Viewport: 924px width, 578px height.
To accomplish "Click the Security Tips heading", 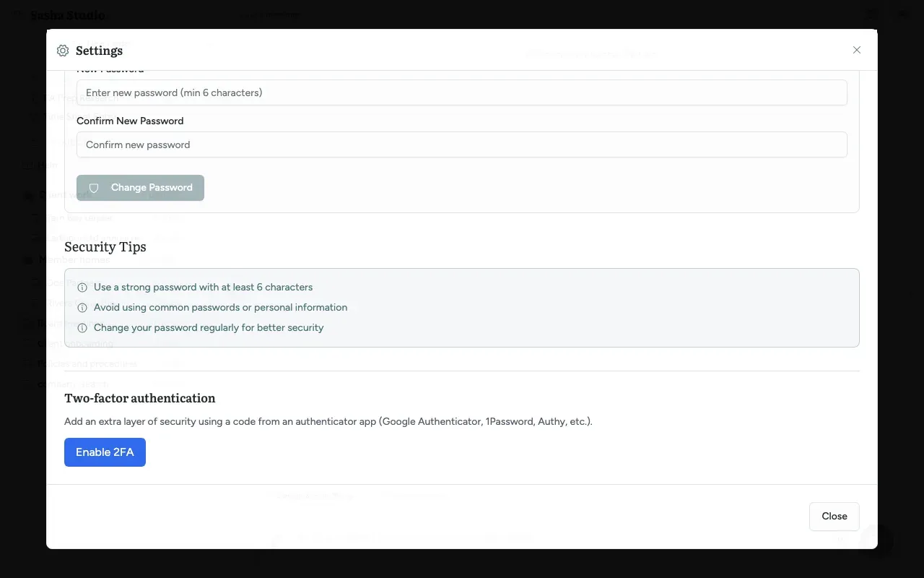I will point(105,246).
